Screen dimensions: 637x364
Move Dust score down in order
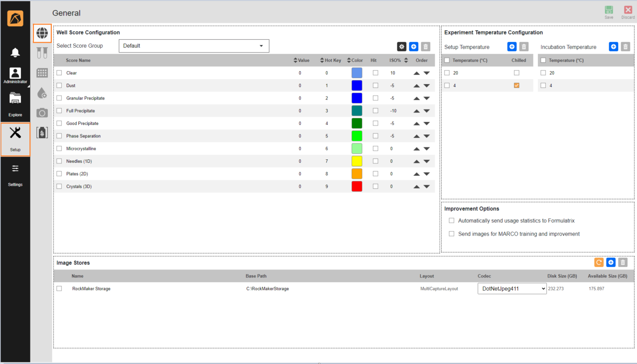pyautogui.click(x=426, y=86)
